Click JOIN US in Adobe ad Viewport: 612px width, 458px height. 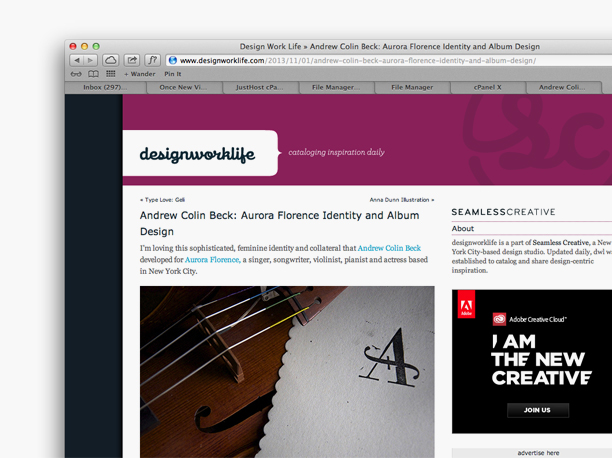(x=537, y=410)
